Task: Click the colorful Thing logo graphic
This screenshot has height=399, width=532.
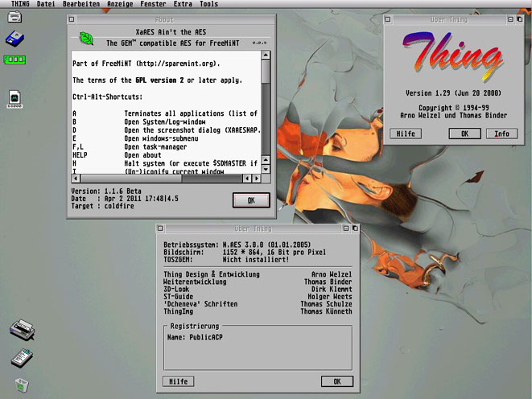Action: 453,56
